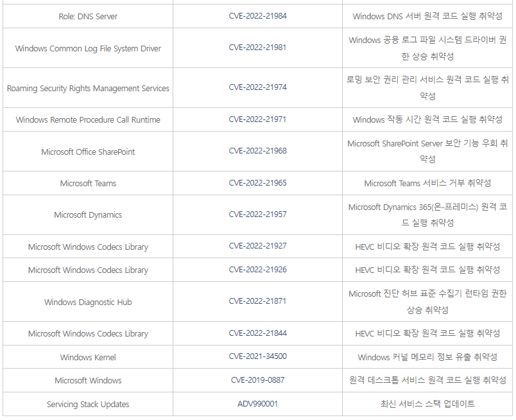Select the CVE-2022-21957 identifier
Screen dimensions: 516x420
[257, 215]
